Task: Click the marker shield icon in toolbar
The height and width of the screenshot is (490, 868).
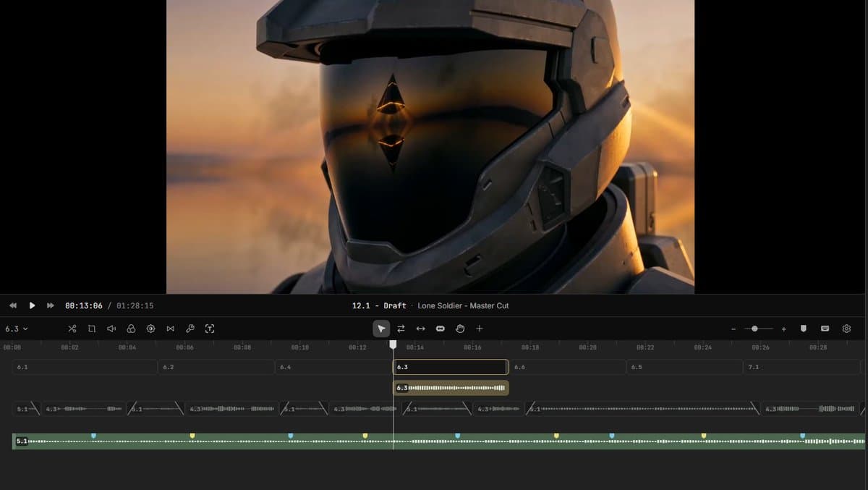Action: 803,329
